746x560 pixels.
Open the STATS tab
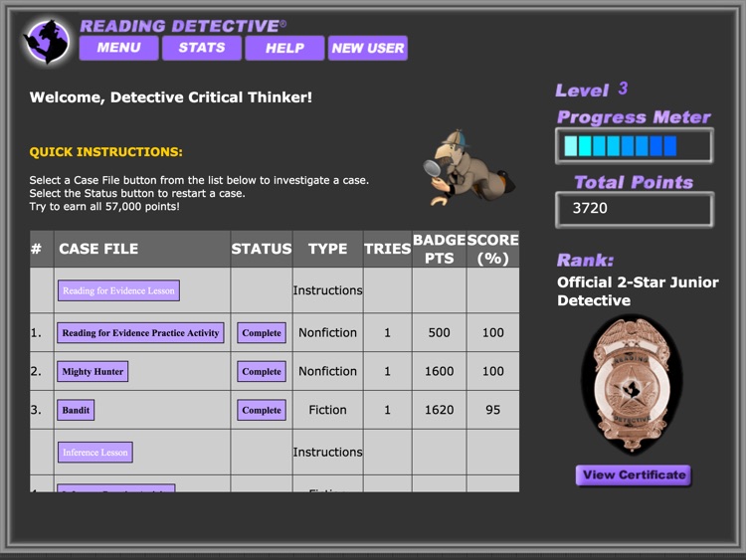pyautogui.click(x=202, y=48)
